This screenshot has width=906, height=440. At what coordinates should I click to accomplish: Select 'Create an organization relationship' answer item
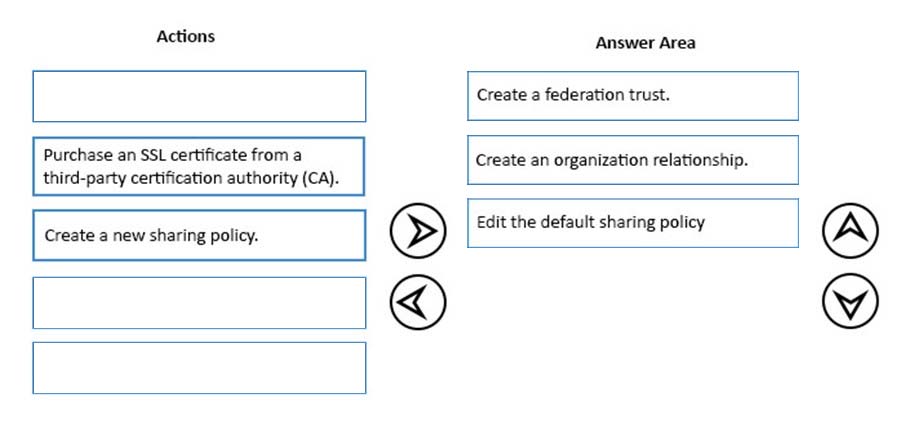[633, 160]
